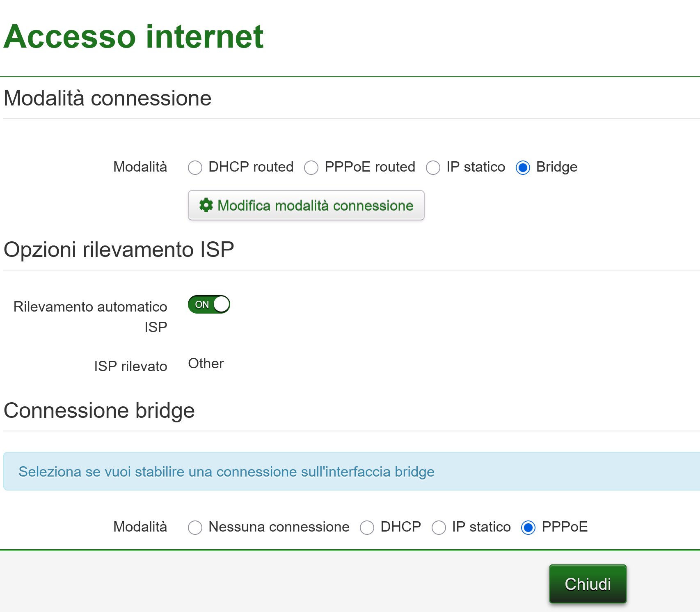
Task: Click the detected ISP value Other
Action: [206, 364]
